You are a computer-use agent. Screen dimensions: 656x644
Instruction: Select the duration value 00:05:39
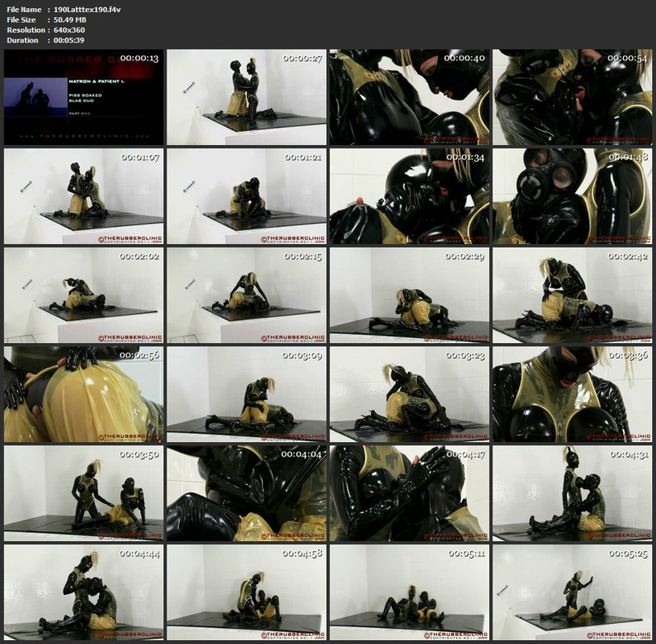(x=68, y=40)
